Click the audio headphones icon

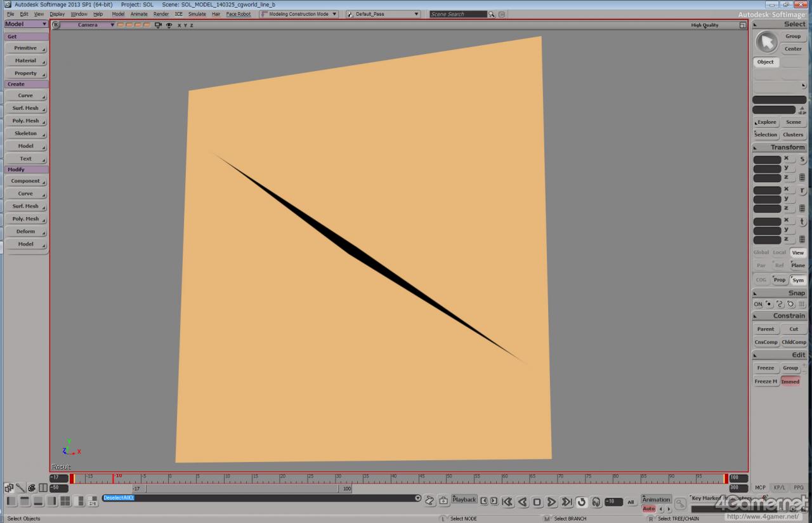click(x=596, y=501)
